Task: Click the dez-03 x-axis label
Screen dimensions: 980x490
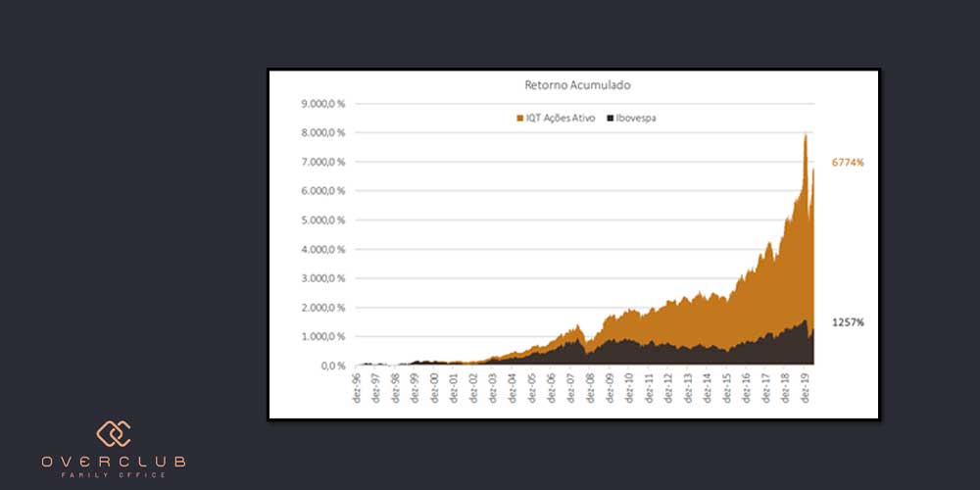Action: point(492,387)
